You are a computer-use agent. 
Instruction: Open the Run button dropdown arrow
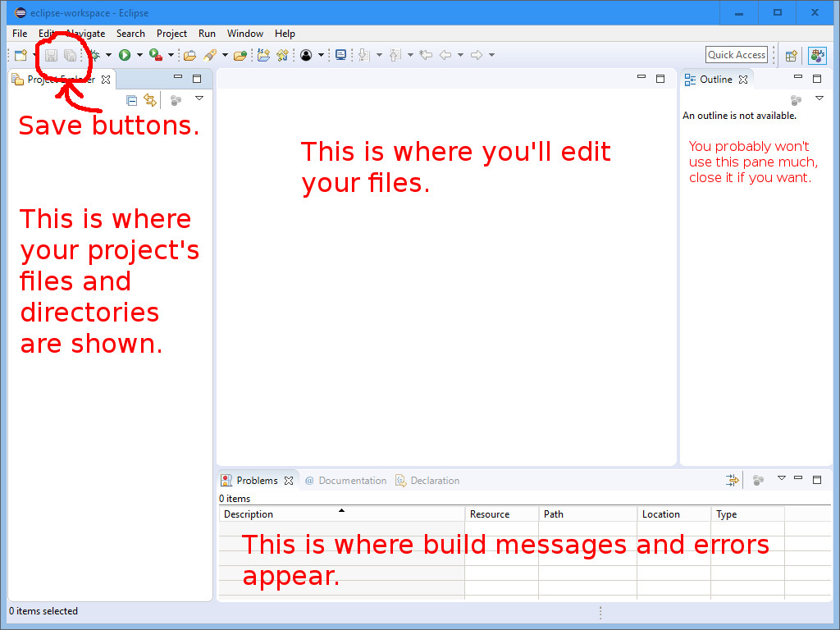click(x=139, y=55)
